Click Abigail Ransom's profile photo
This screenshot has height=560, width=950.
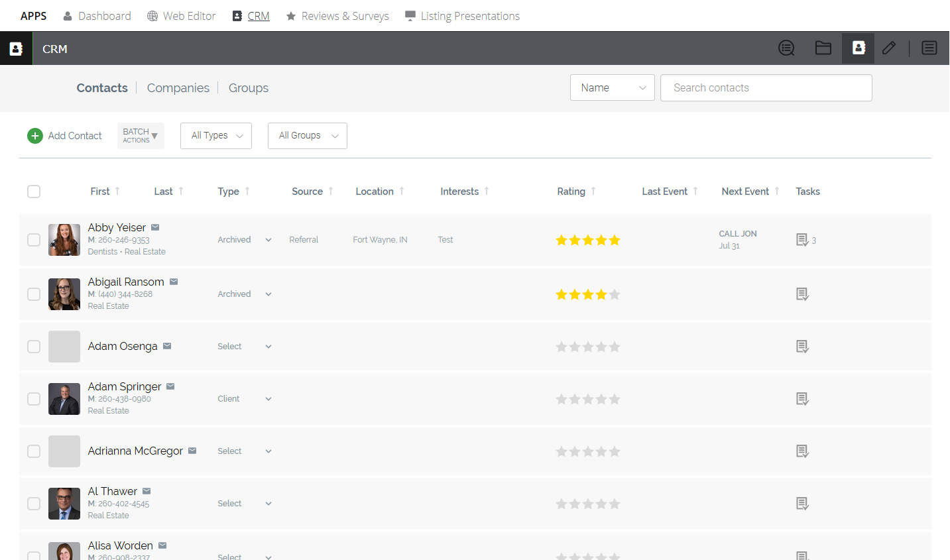[x=64, y=294]
